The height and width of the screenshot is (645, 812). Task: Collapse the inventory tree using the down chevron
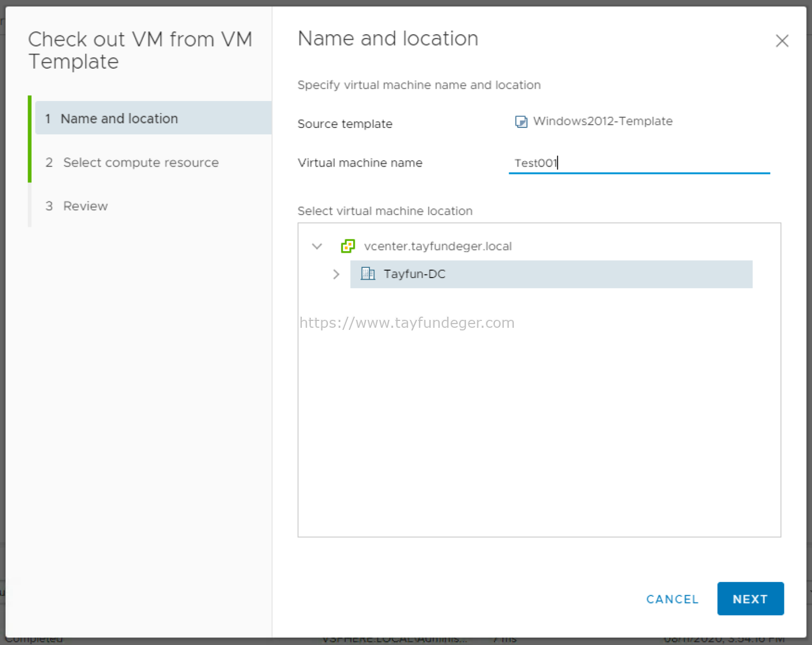pos(317,246)
